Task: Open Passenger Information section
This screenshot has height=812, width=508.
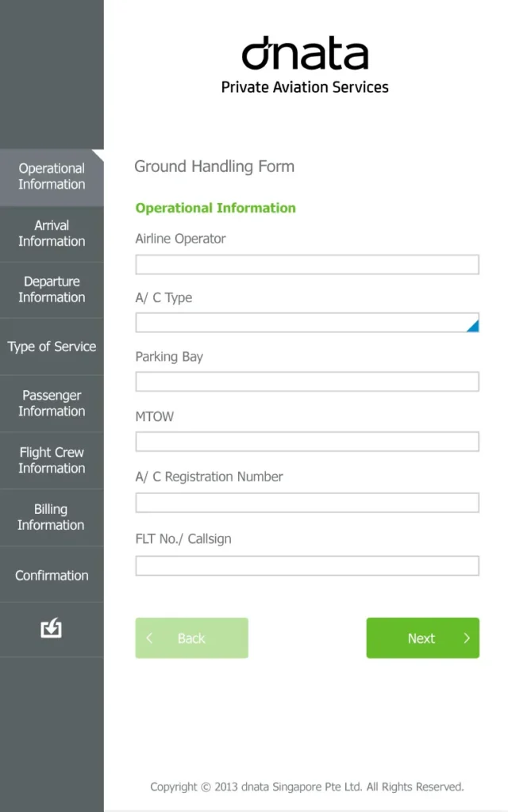Action: point(52,404)
